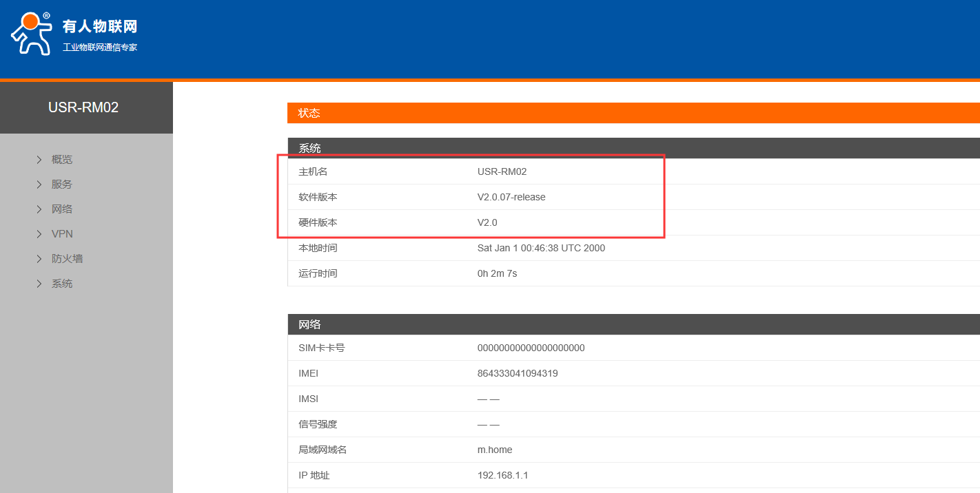This screenshot has width=980, height=493.
Task: Select the V2.0.07-release software version value
Action: (511, 197)
